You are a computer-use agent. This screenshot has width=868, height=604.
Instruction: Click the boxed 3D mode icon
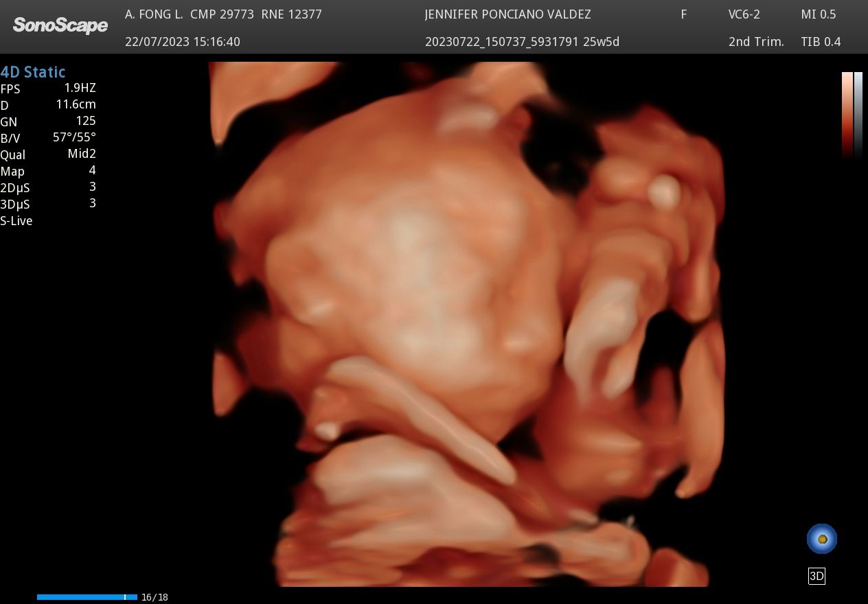[x=816, y=577]
